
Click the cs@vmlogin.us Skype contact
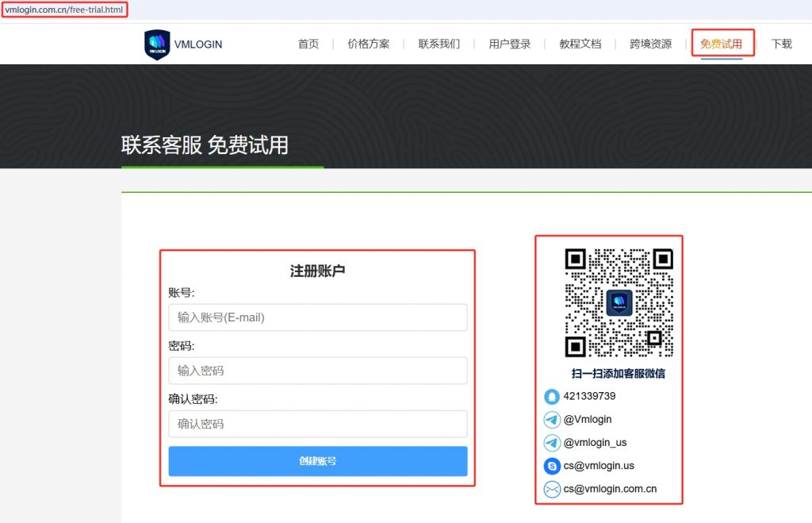click(599, 466)
